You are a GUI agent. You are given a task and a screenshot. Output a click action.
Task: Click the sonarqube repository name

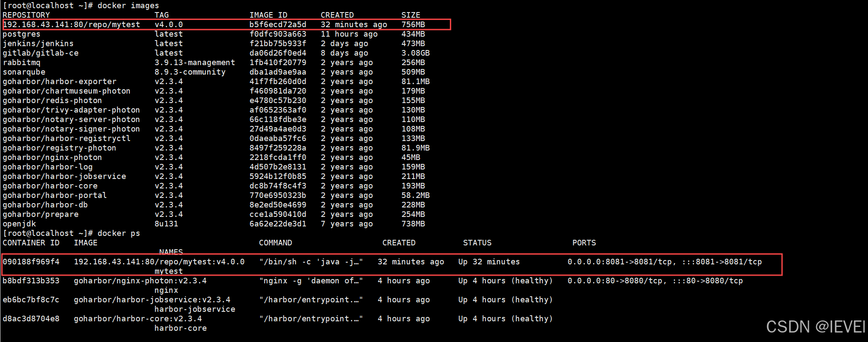pos(24,72)
